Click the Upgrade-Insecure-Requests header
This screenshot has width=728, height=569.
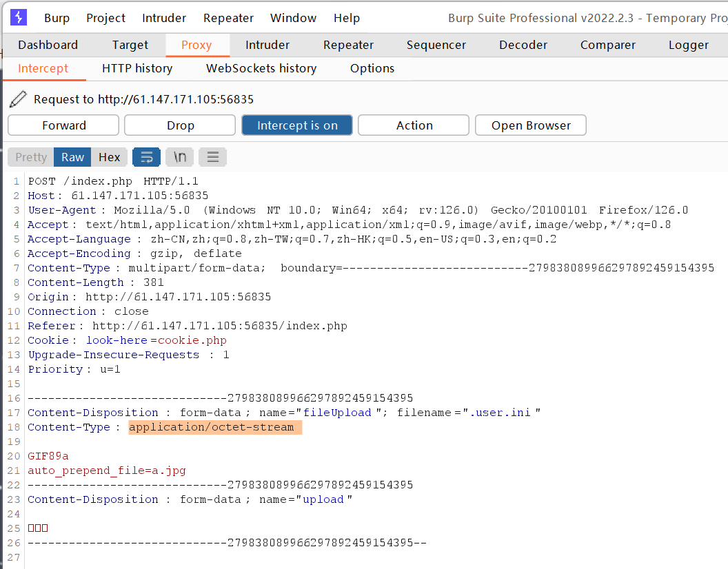click(x=129, y=355)
